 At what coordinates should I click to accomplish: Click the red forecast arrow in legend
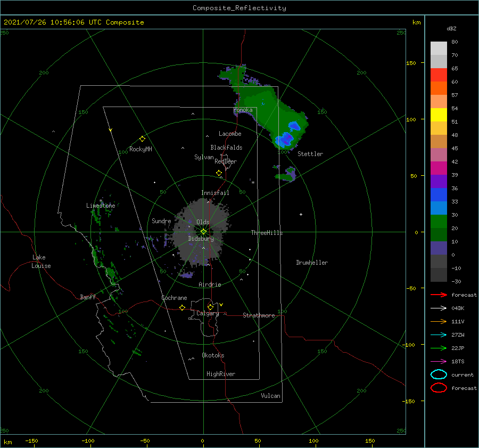pyautogui.click(x=439, y=295)
